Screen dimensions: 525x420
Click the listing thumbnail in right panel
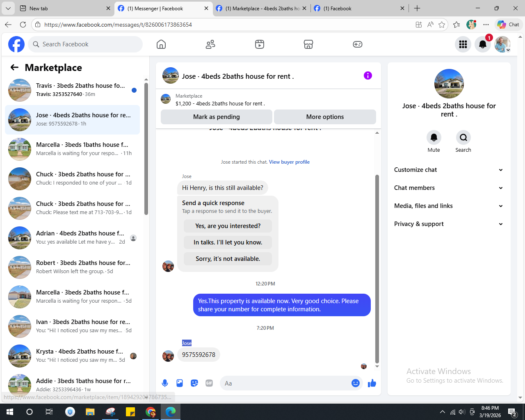point(449,84)
